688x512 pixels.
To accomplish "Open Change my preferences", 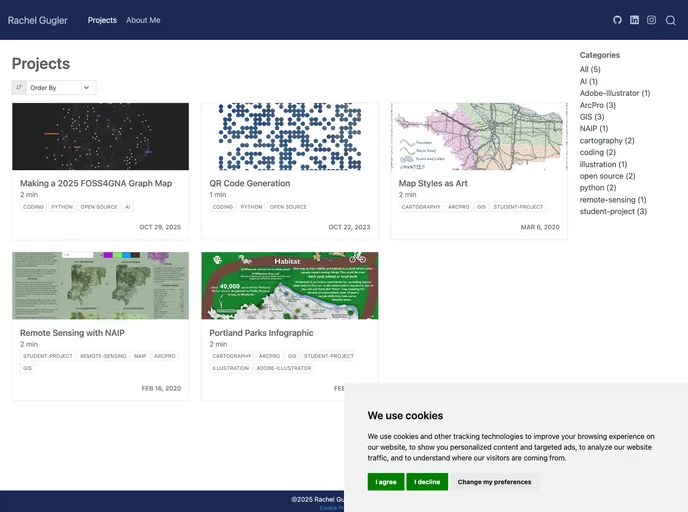I will click(x=494, y=482).
